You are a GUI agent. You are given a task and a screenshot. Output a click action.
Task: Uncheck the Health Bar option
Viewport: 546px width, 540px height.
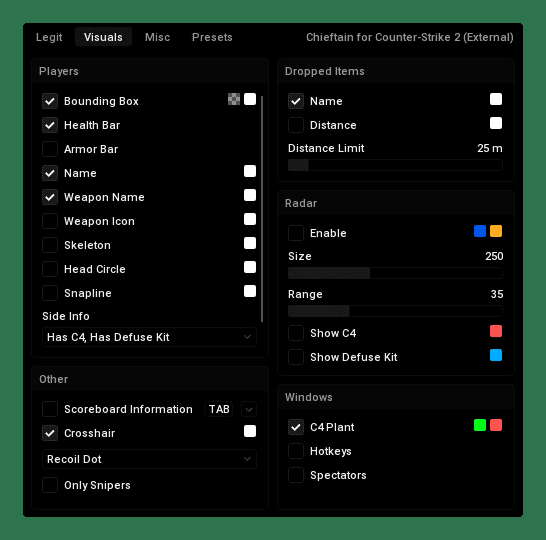tap(50, 125)
